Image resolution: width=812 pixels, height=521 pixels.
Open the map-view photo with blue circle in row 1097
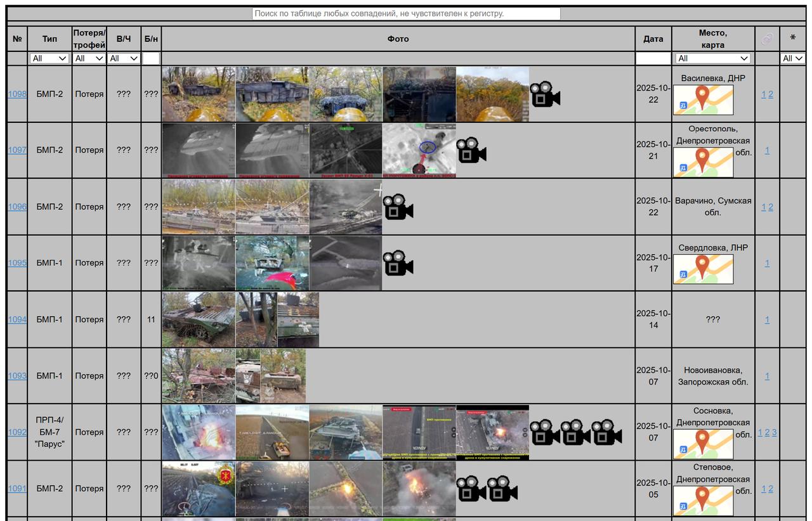pyautogui.click(x=419, y=150)
